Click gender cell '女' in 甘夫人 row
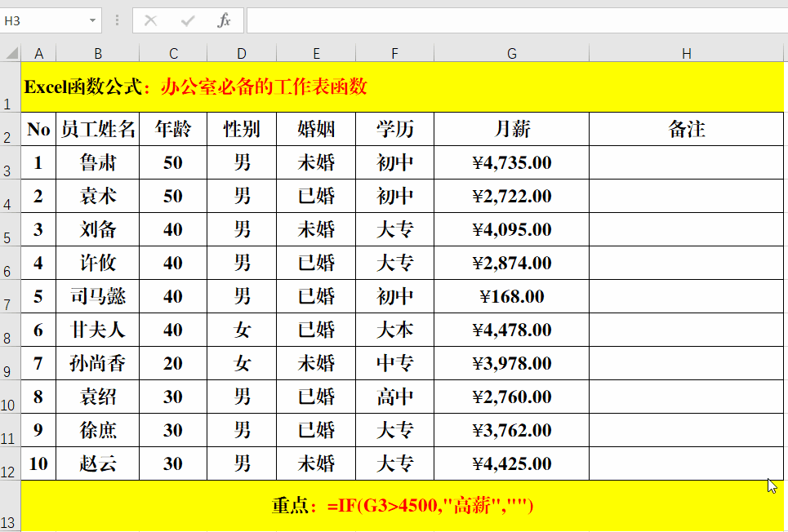The height and width of the screenshot is (532, 788). (242, 330)
